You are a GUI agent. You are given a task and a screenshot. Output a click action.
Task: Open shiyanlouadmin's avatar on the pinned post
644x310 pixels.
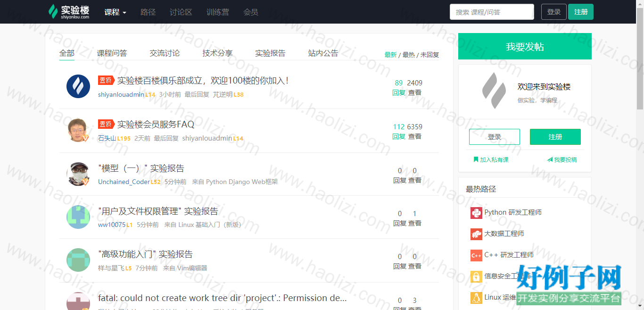click(x=78, y=86)
